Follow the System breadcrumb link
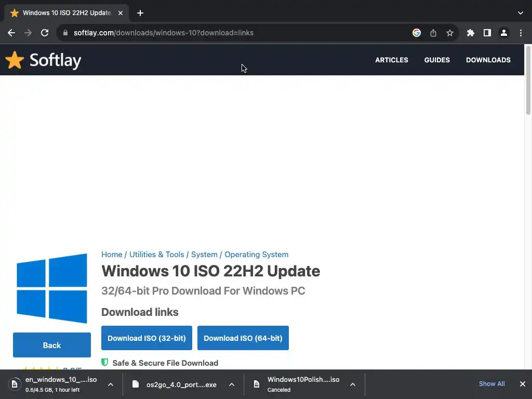Screen dimensions: 532x399 click(x=204, y=255)
